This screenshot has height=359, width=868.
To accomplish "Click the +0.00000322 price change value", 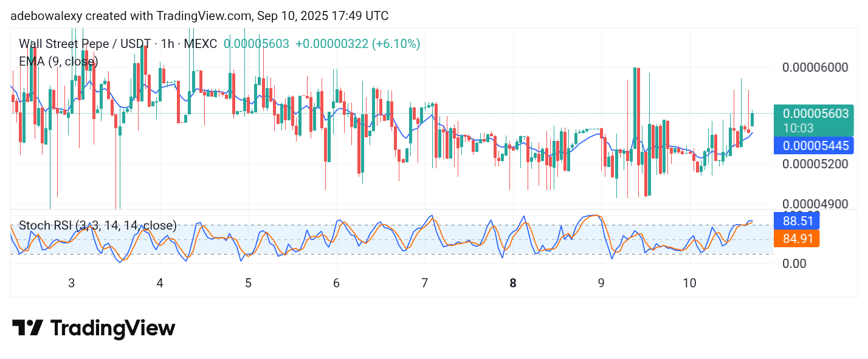I will coord(331,44).
